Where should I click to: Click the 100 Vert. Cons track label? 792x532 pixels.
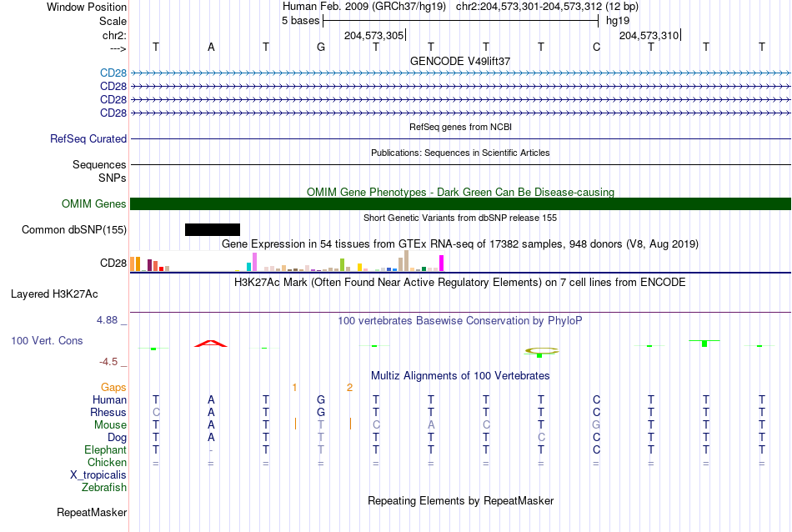point(47,340)
